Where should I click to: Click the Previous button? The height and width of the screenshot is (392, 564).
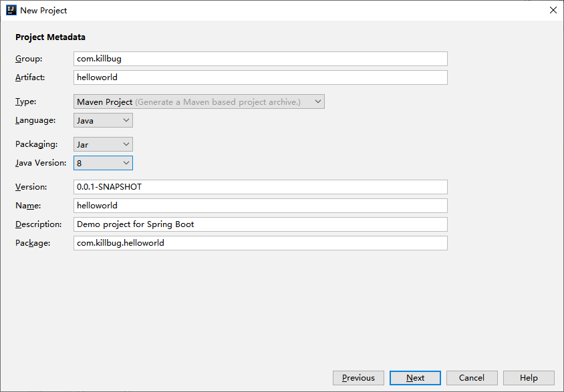(358, 377)
